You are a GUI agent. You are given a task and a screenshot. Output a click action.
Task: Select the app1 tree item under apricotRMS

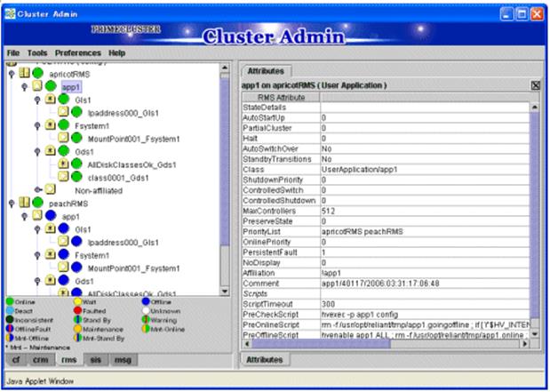(x=71, y=87)
